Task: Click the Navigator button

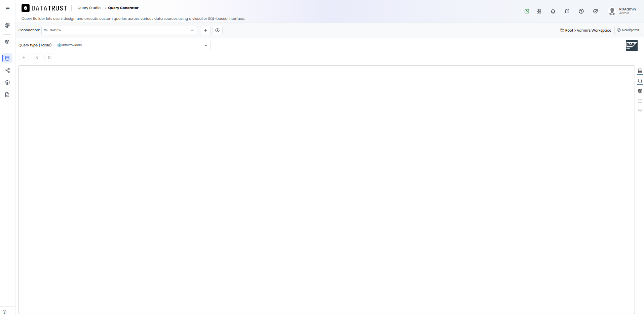Action: click(x=628, y=30)
